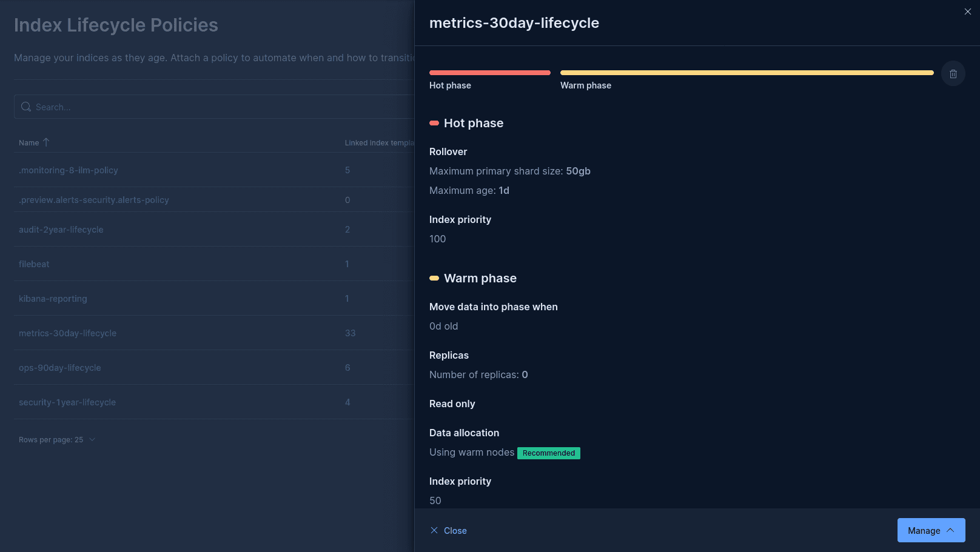Click the Index Lifecycle Policies page heading
Screen dimensions: 980x552
click(x=116, y=25)
